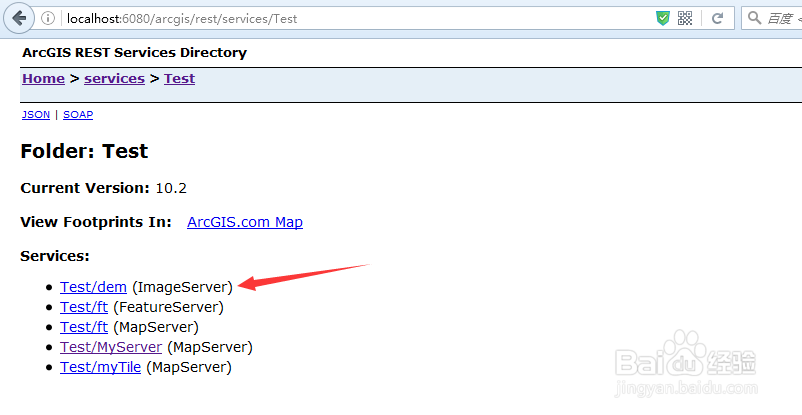Click the View Footprints In label
Image resolution: width=802 pixels, height=415 pixels.
point(96,222)
